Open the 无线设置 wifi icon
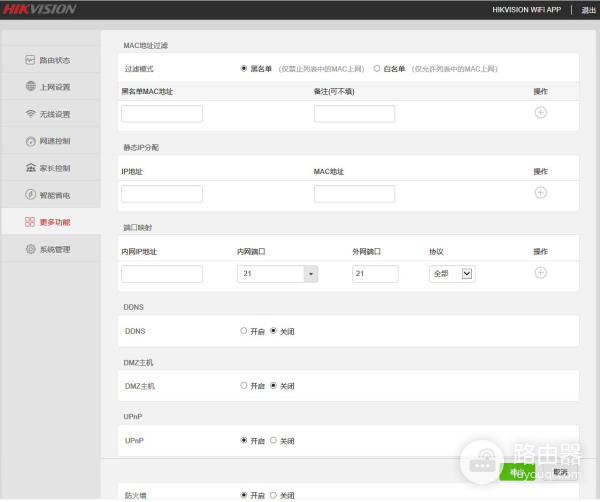The height and width of the screenshot is (502, 600). pyautogui.click(x=31, y=114)
